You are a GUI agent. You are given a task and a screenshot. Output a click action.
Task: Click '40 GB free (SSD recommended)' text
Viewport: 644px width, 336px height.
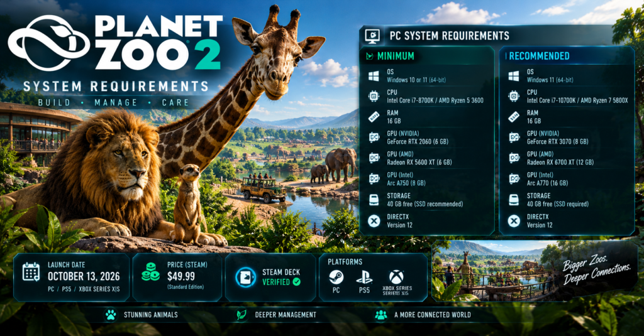point(425,204)
